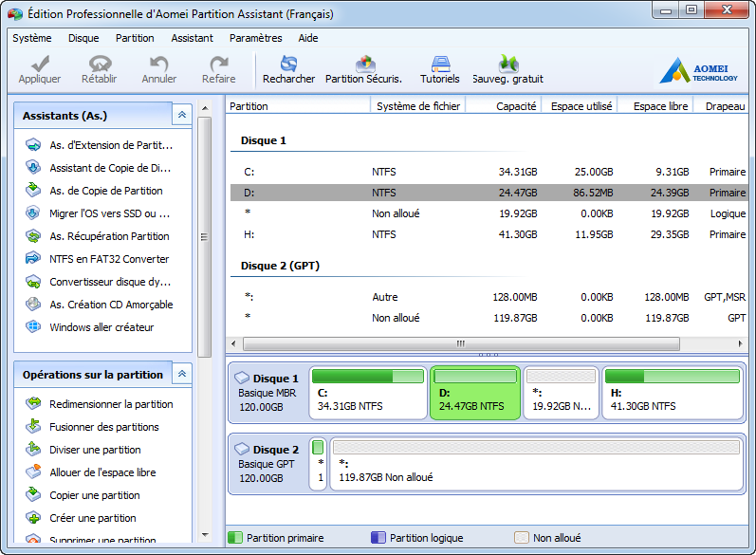Click the AOMEI Technology logo
This screenshot has width=756, height=555.
tap(698, 70)
